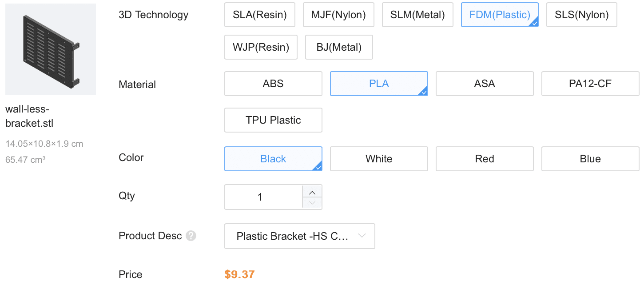This screenshot has height=290, width=644.
Task: Open the wall-less-bracket model thumbnail
Action: pyautogui.click(x=51, y=49)
